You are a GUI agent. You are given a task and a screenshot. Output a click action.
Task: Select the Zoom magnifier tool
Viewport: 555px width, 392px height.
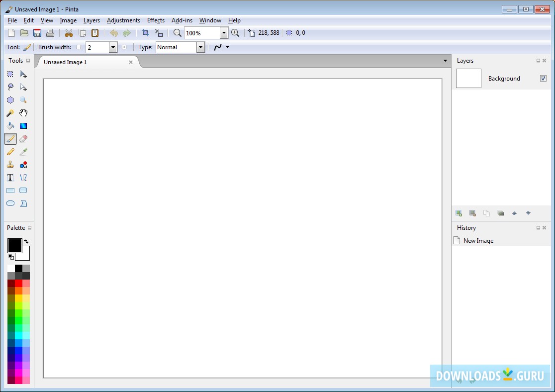click(x=23, y=100)
